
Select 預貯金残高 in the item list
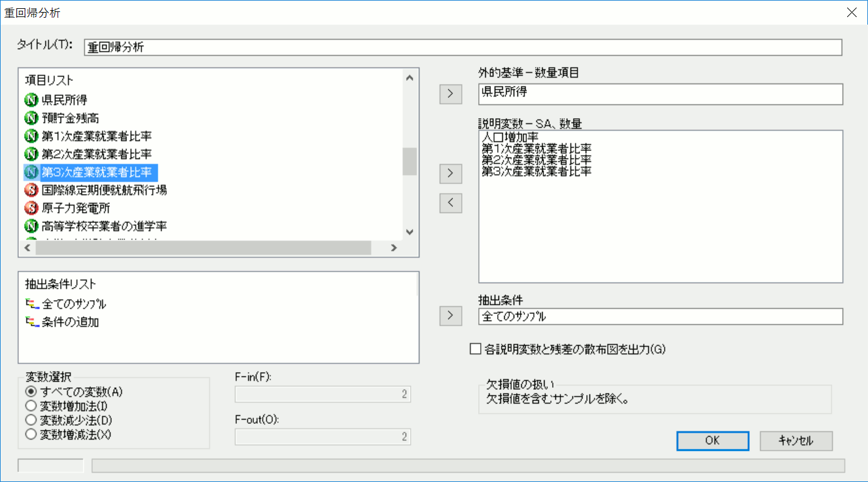pyautogui.click(x=70, y=118)
